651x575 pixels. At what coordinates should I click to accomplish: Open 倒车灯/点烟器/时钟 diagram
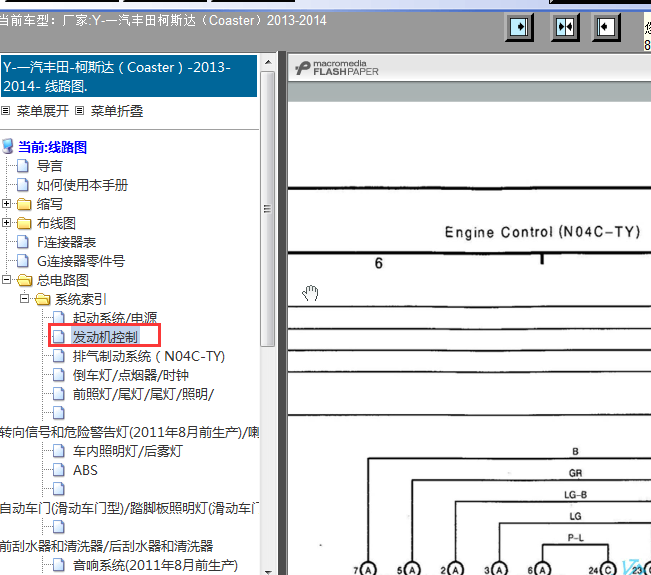click(131, 375)
